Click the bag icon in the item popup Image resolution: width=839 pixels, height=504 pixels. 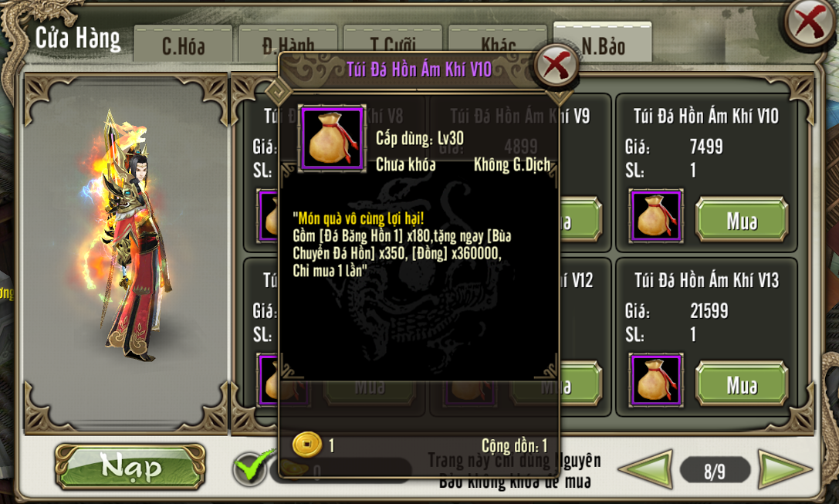coord(332,138)
